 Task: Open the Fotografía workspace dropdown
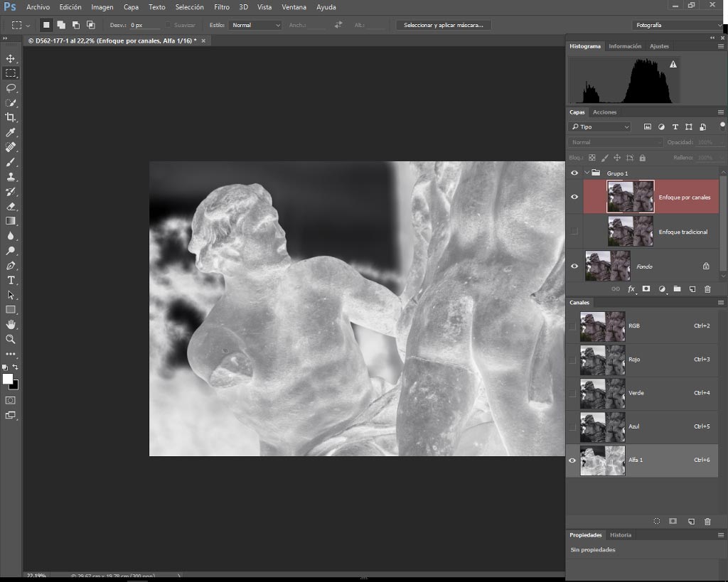pos(678,25)
